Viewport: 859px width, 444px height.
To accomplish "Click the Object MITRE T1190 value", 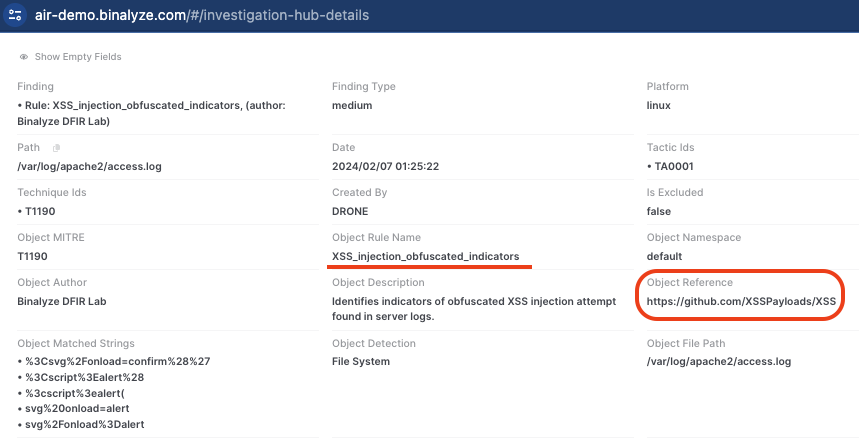I will tap(34, 256).
